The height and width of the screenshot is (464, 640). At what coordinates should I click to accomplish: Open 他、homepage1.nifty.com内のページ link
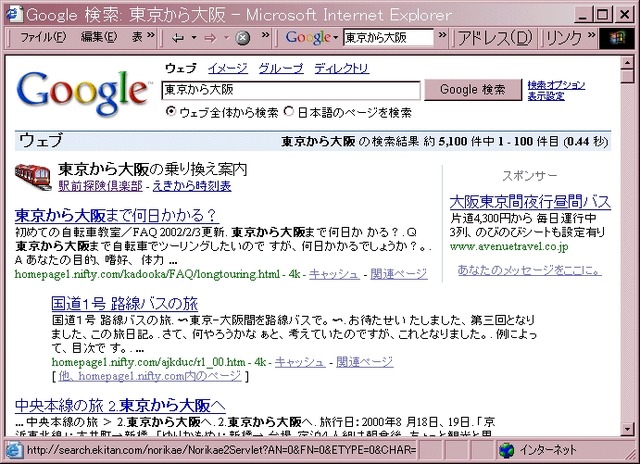(150, 376)
